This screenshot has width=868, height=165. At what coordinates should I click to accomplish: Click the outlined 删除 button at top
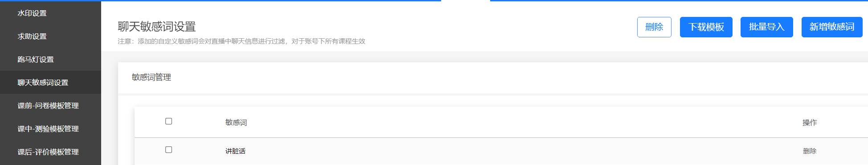(x=654, y=27)
